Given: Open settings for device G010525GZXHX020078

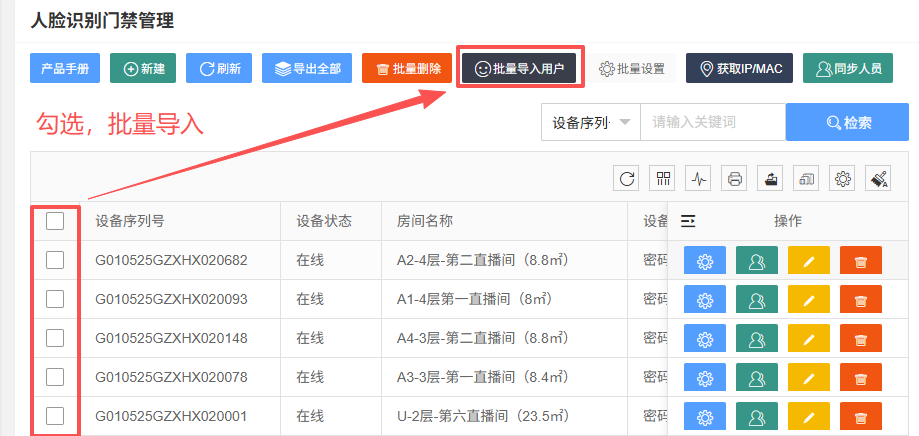Looking at the screenshot, I should pos(704,377).
